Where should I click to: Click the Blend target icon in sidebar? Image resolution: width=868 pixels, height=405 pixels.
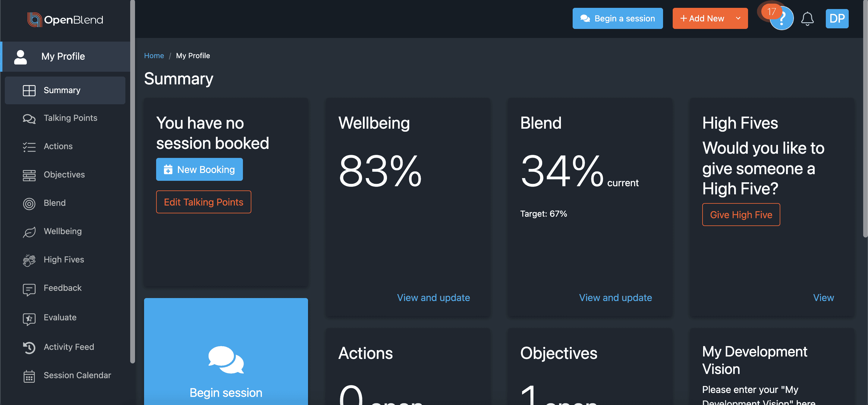(x=29, y=203)
